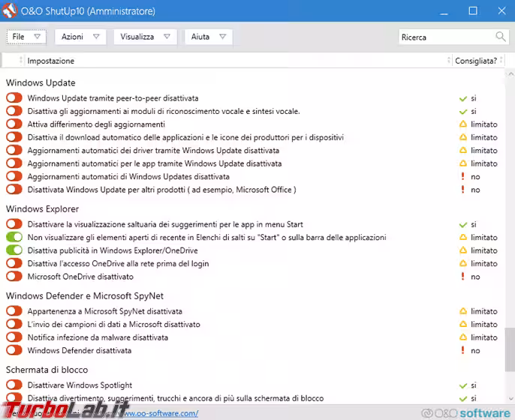The image size is (515, 420).
Task: Click the O&O ShutUp10 app icon in title bar
Action: tap(10, 10)
